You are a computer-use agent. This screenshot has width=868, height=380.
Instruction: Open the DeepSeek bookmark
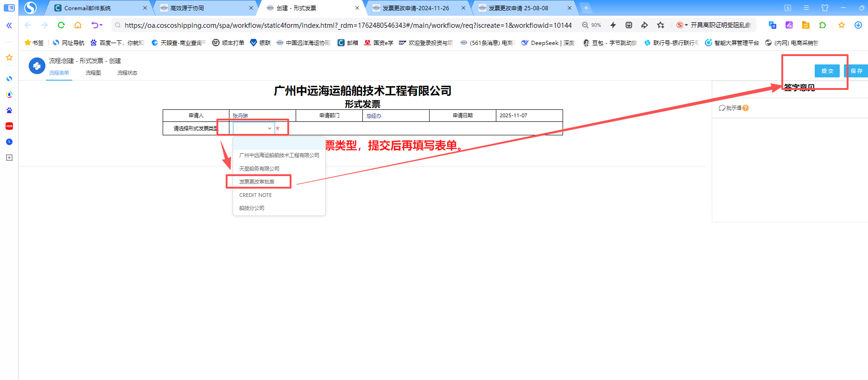pyautogui.click(x=548, y=43)
